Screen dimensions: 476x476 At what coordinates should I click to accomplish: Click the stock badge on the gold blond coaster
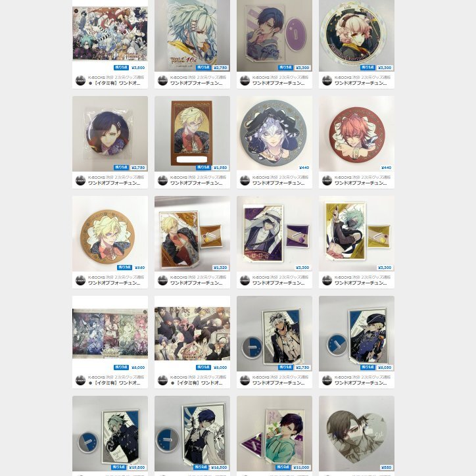point(124,268)
